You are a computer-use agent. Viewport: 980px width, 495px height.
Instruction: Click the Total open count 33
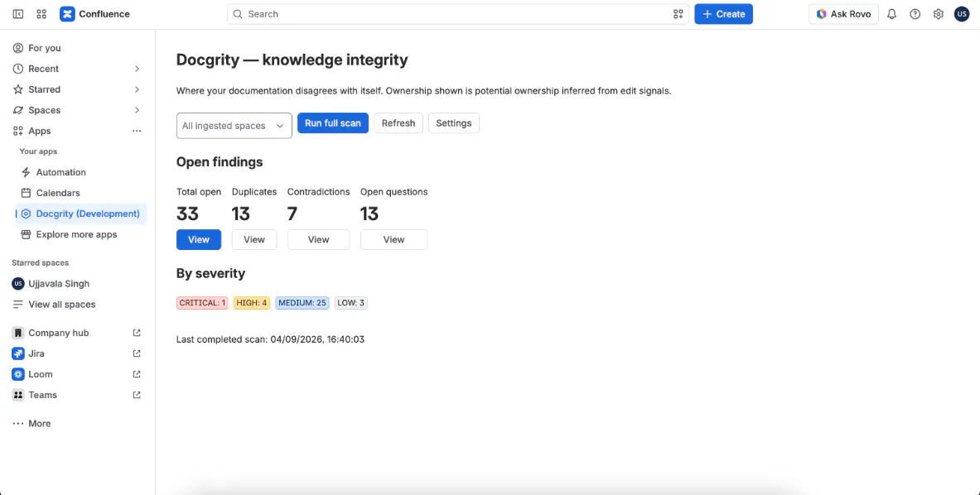coord(187,214)
